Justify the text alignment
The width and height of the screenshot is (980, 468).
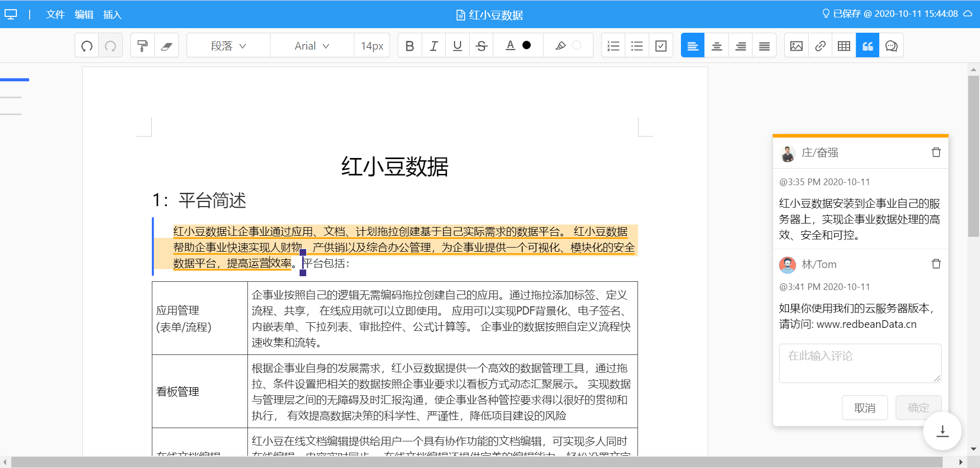point(764,46)
